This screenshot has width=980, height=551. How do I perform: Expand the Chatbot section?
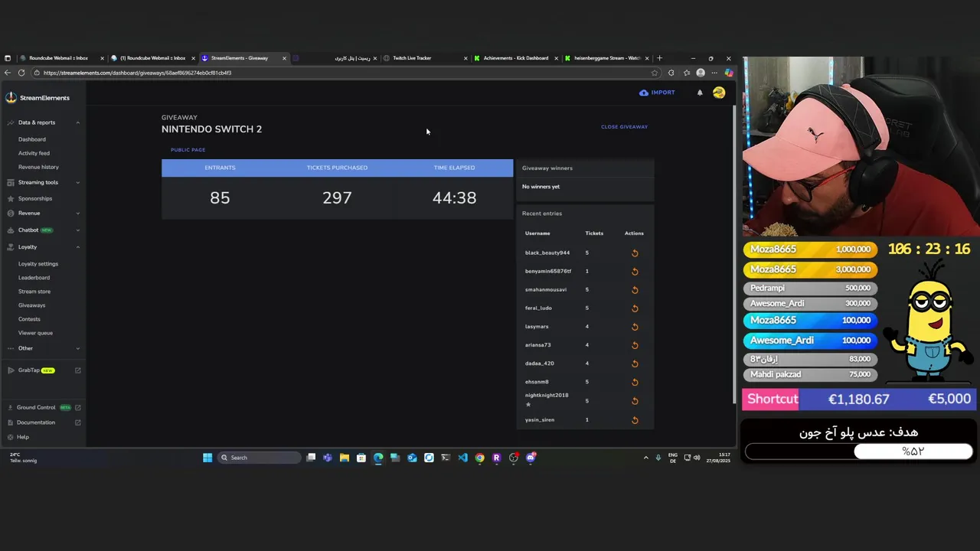click(43, 230)
